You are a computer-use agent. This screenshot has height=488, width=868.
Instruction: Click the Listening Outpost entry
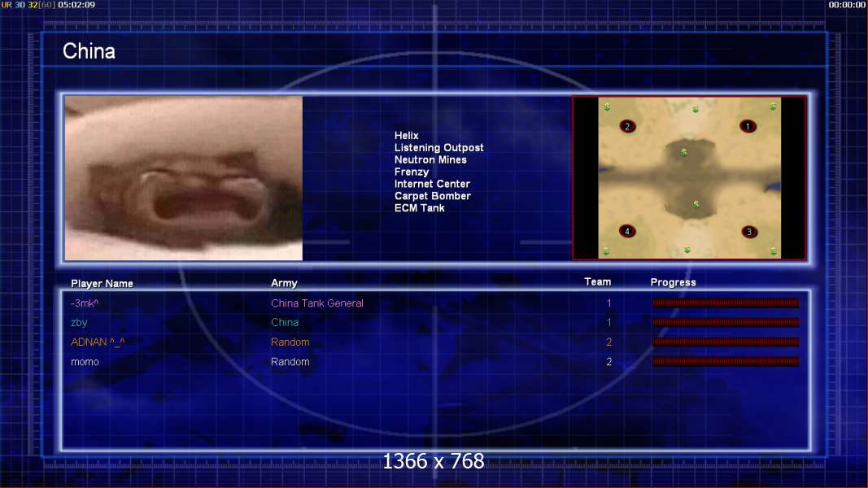(x=439, y=148)
